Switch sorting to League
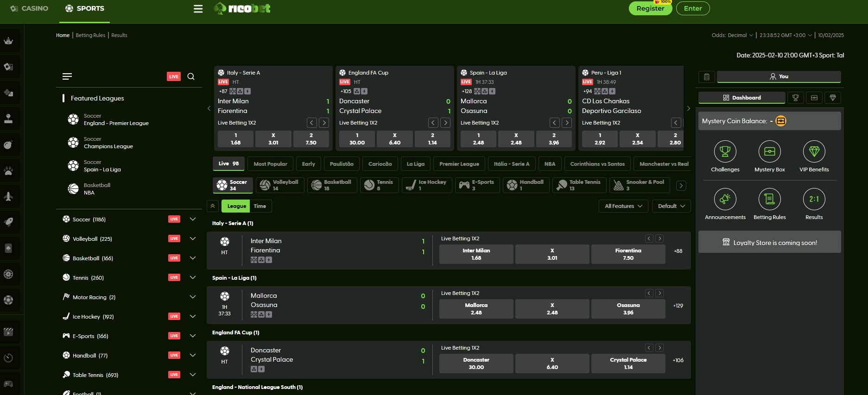Viewport: 868px width, 395px height. tap(236, 206)
